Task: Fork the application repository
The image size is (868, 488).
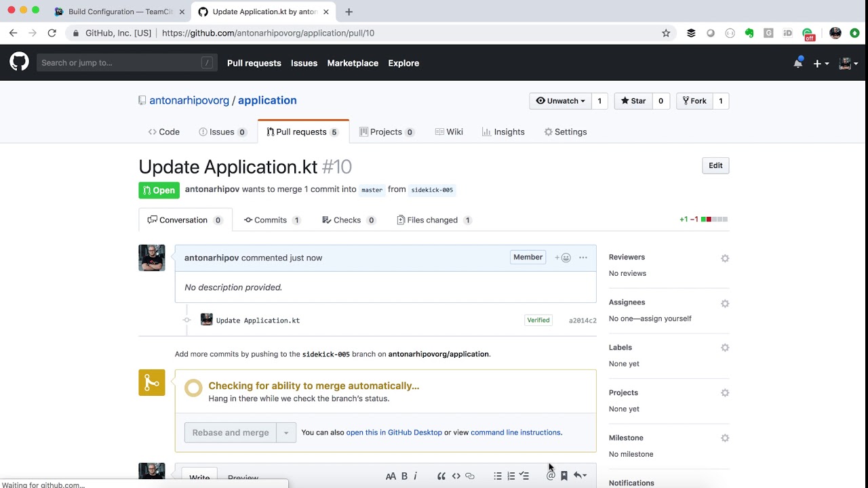Action: coord(694,101)
